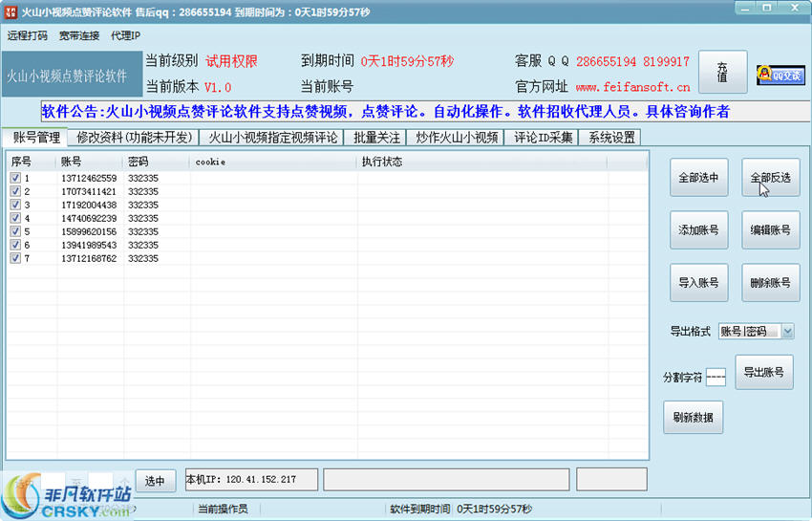
Task: Click the 全部选中 button
Action: (x=698, y=178)
